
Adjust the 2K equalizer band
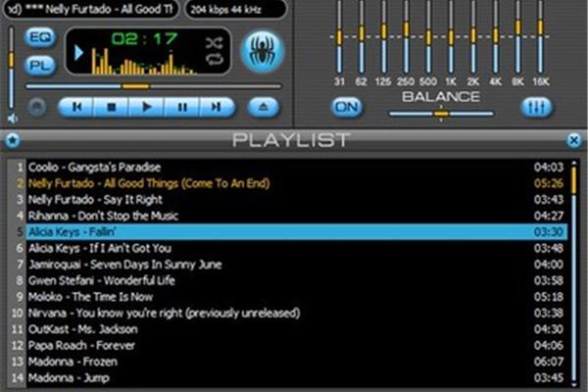473,37
